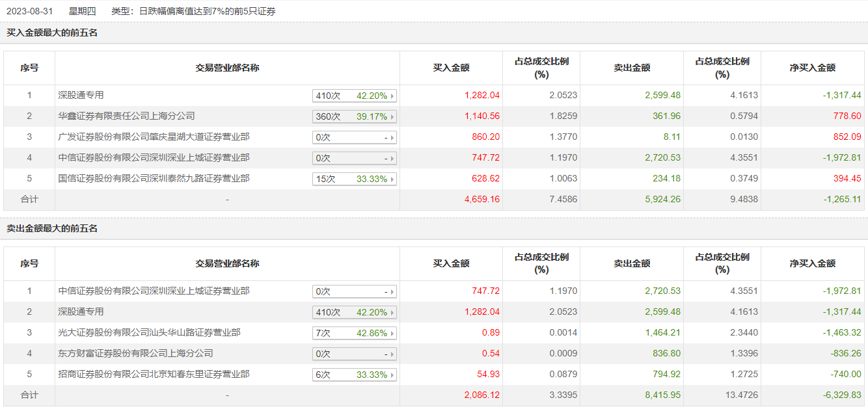Click arrow icon beside 光大证券 7次 box

[392, 334]
